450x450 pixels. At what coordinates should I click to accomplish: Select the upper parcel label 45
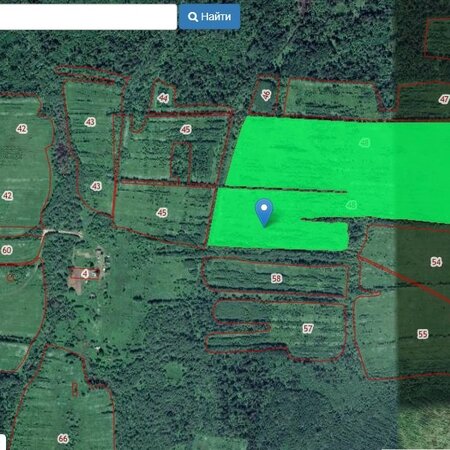coord(186,129)
